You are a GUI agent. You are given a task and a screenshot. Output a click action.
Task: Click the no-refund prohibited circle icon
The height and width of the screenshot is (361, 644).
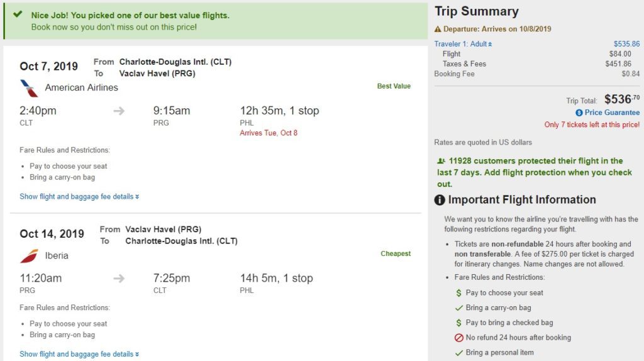pyautogui.click(x=459, y=338)
